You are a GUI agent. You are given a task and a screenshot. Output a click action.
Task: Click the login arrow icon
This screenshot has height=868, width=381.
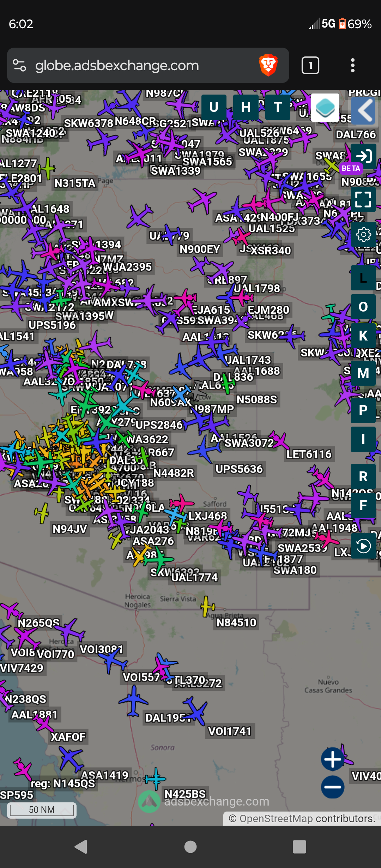tap(363, 156)
